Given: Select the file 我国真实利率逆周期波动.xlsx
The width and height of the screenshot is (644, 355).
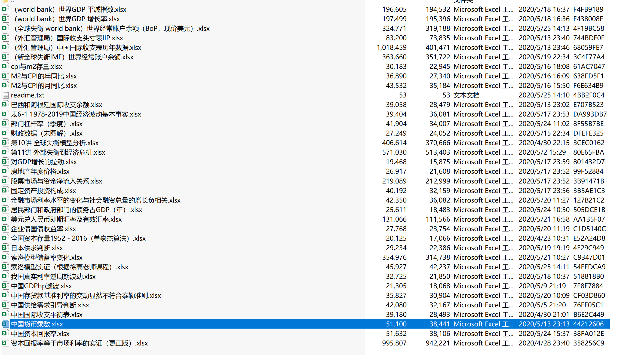Looking at the screenshot, I should [x=53, y=277].
